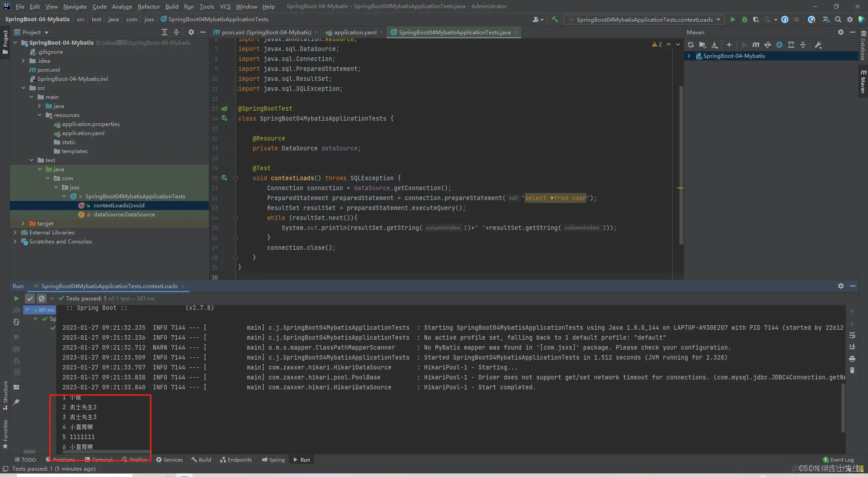Switch to the application.yaml editor tab
The height and width of the screenshot is (477, 868).
click(x=355, y=32)
